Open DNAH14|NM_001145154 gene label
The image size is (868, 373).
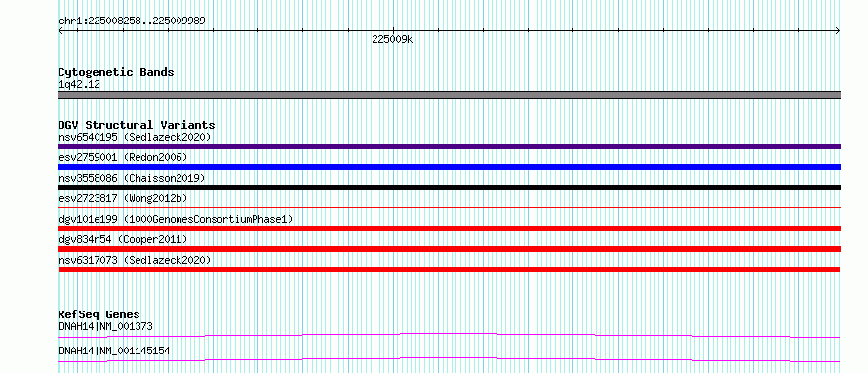114,351
